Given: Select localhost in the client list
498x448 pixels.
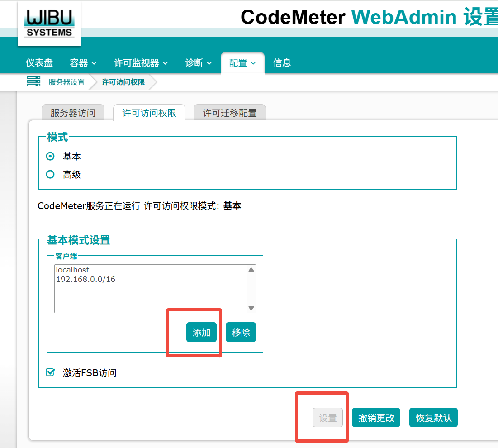Looking at the screenshot, I should pos(73,270).
